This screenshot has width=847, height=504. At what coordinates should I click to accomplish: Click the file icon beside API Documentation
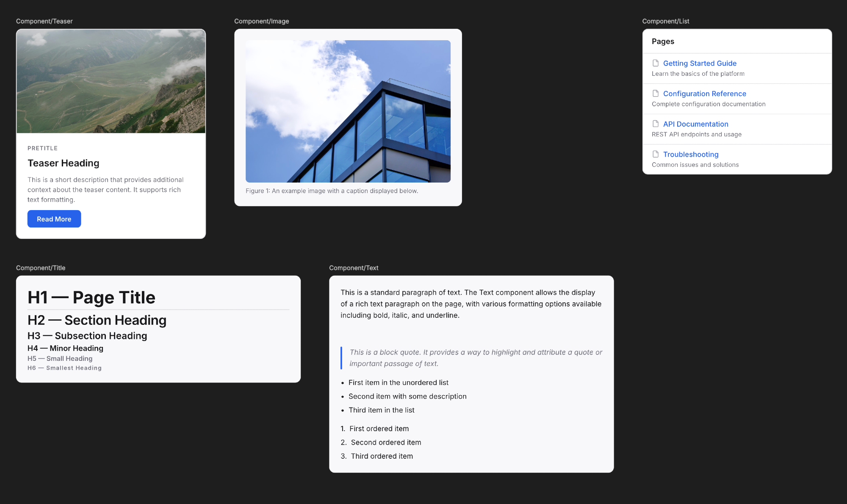(x=656, y=124)
